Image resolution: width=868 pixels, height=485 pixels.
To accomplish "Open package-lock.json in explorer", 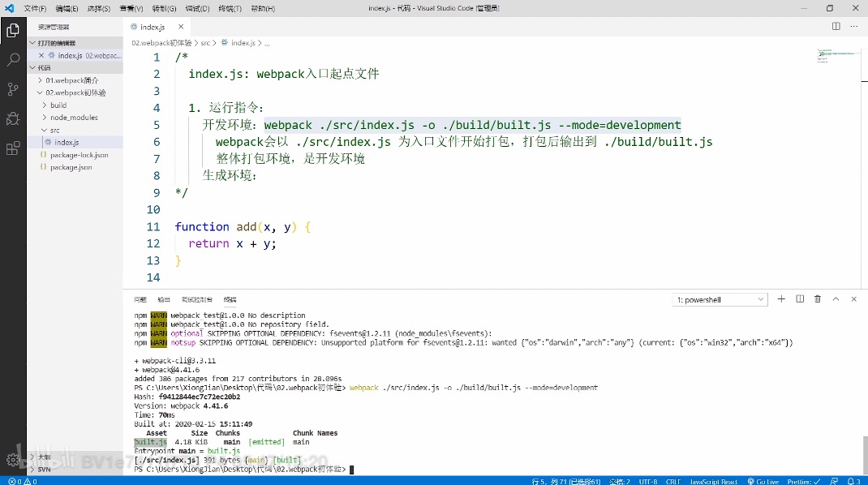I will (x=75, y=155).
